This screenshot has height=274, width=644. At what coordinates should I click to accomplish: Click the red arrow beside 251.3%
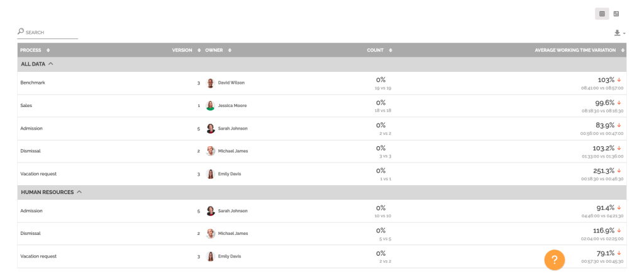coord(619,171)
